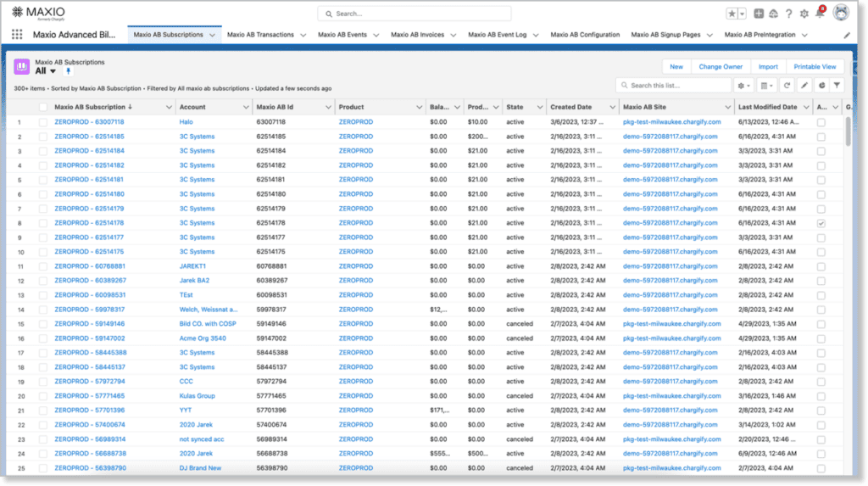
Task: Open Last Modified Date column menu
Action: [x=806, y=107]
